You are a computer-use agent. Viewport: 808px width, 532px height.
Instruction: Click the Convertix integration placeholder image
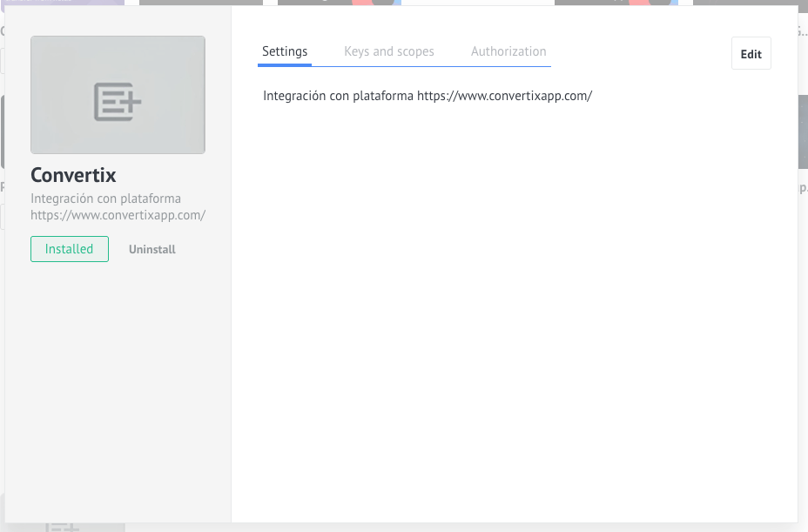click(118, 95)
